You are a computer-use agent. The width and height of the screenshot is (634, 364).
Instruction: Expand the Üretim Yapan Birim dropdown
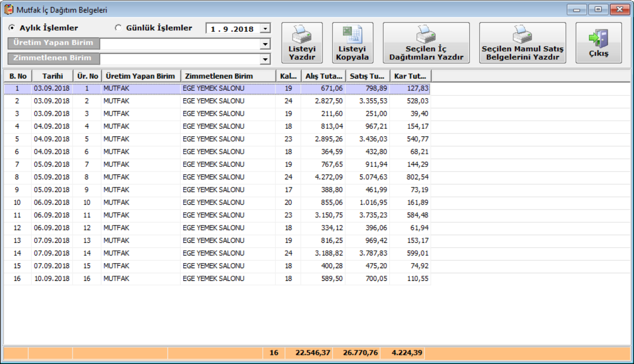click(x=265, y=44)
